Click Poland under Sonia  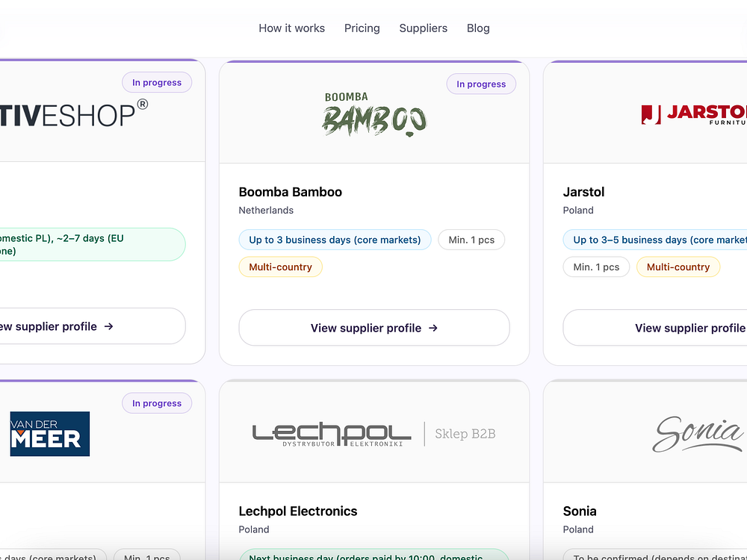pos(578,529)
